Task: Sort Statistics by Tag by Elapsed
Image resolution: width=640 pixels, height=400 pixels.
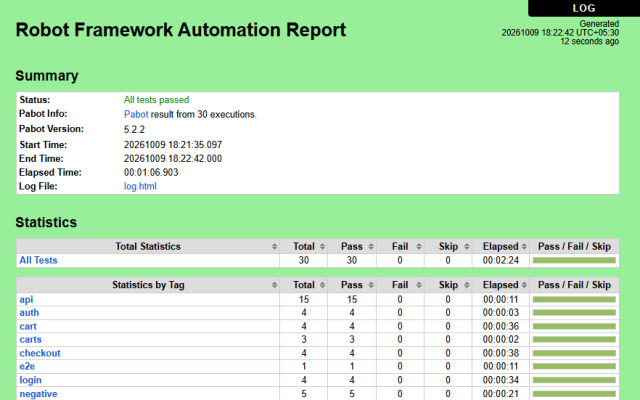Action: 501,285
